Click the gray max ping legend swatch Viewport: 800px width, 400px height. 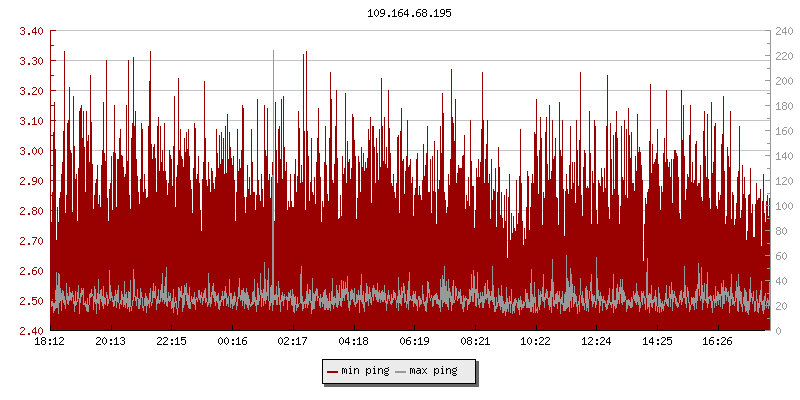pyautogui.click(x=401, y=372)
